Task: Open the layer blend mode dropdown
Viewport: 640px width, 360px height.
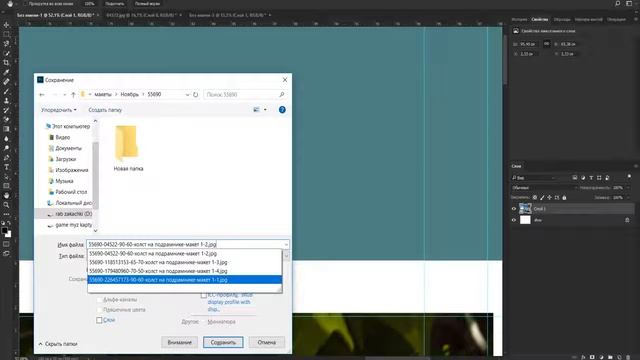Action: coord(544,188)
